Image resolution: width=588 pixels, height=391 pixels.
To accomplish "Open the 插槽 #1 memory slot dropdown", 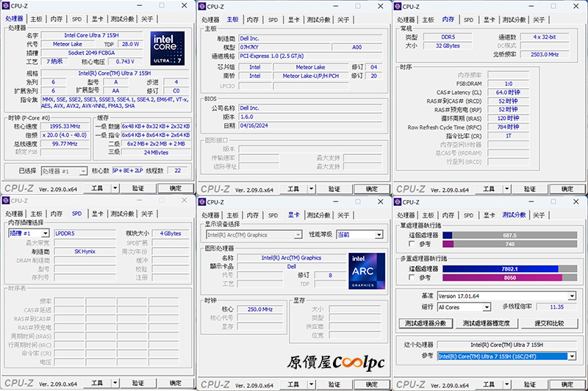I will 29,233.
